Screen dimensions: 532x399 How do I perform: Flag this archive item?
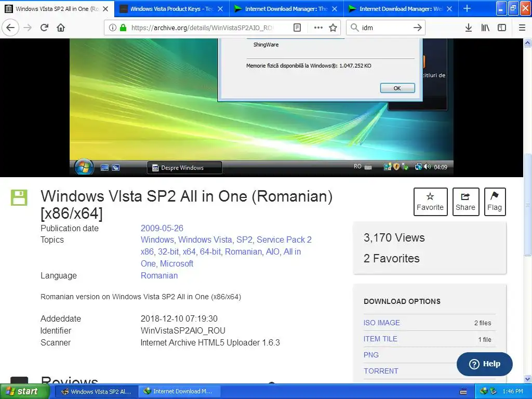point(495,202)
